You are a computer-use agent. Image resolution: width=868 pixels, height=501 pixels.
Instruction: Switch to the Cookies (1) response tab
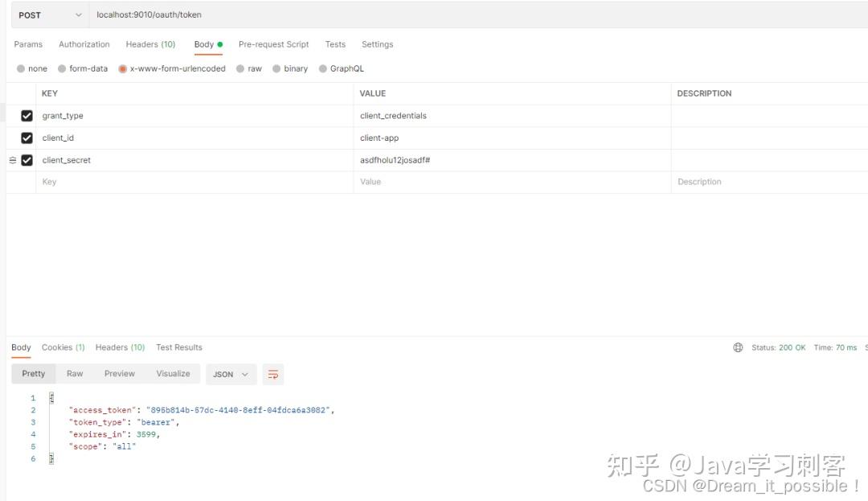click(x=63, y=347)
